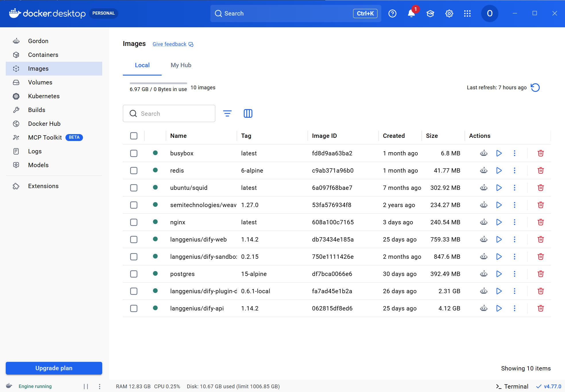565x392 pixels.
Task: Open the filter icon next to search
Action: pyautogui.click(x=227, y=113)
